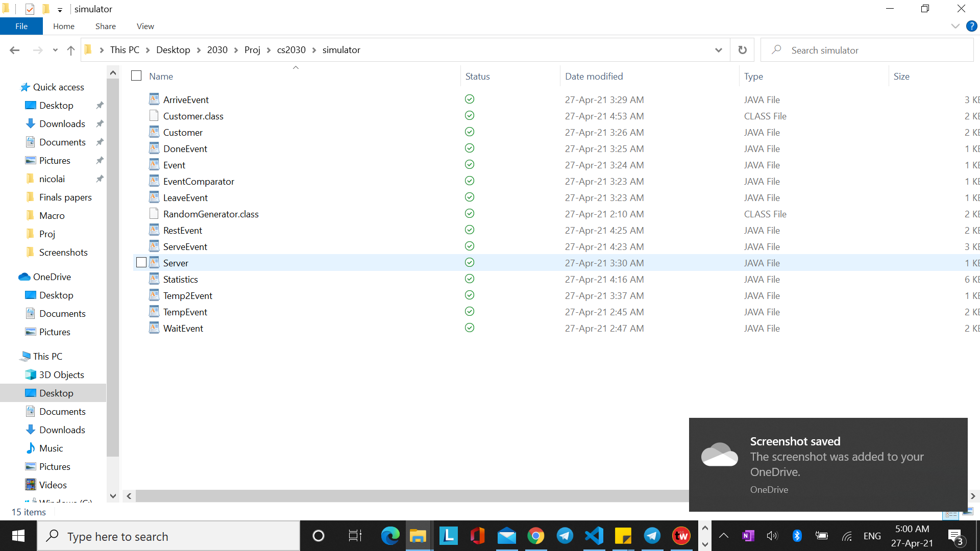Viewport: 980px width, 551px height.
Task: Open the View ribbon tab
Action: (145, 26)
